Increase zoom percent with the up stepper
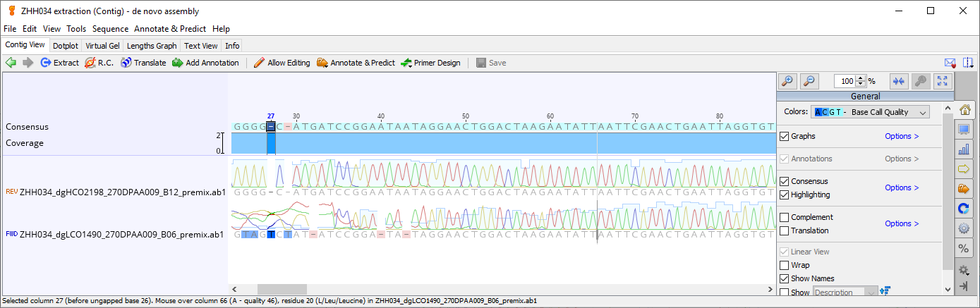Viewport: 980px width, 308px height. coord(861,78)
